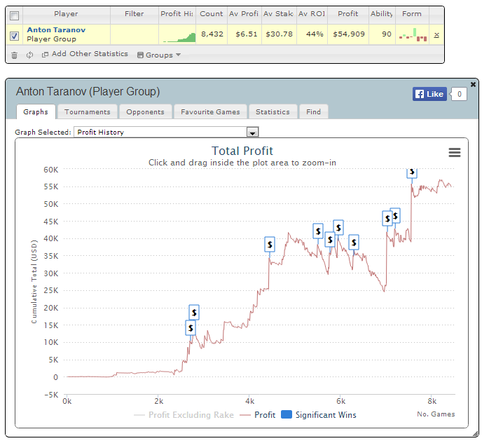Viewport: 489px width, 448px height.
Task: Sort by the Player column header
Action: (66, 14)
